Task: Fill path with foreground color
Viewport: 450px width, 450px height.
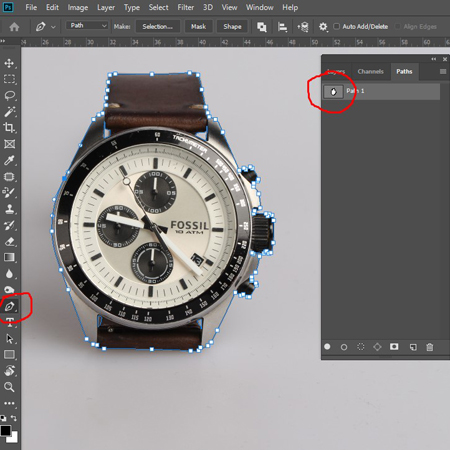Action: 327,347
